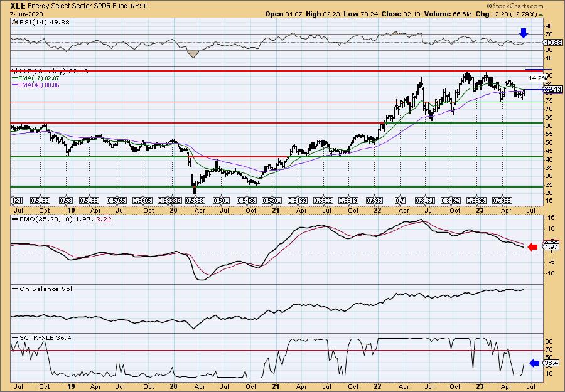The image size is (565, 392).
Task: Click the 7-Jun-2023 date label
Action: pyautogui.click(x=27, y=14)
